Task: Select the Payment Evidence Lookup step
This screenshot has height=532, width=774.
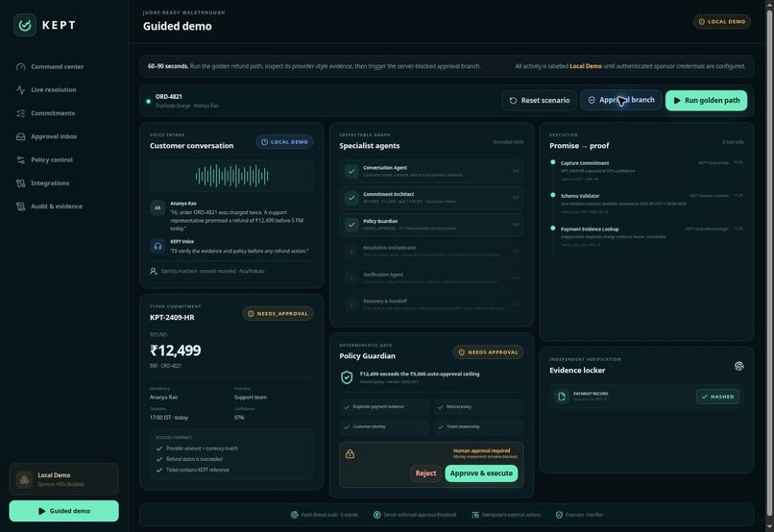Action: click(647, 236)
